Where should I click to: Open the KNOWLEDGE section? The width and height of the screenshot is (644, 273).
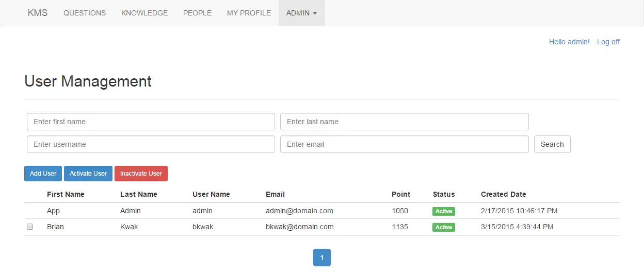click(144, 13)
